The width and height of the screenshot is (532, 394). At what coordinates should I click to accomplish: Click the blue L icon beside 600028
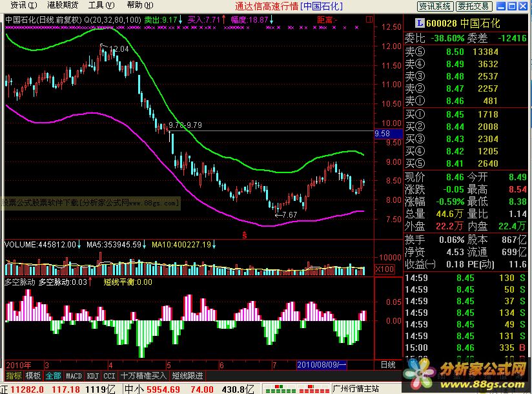click(420, 23)
